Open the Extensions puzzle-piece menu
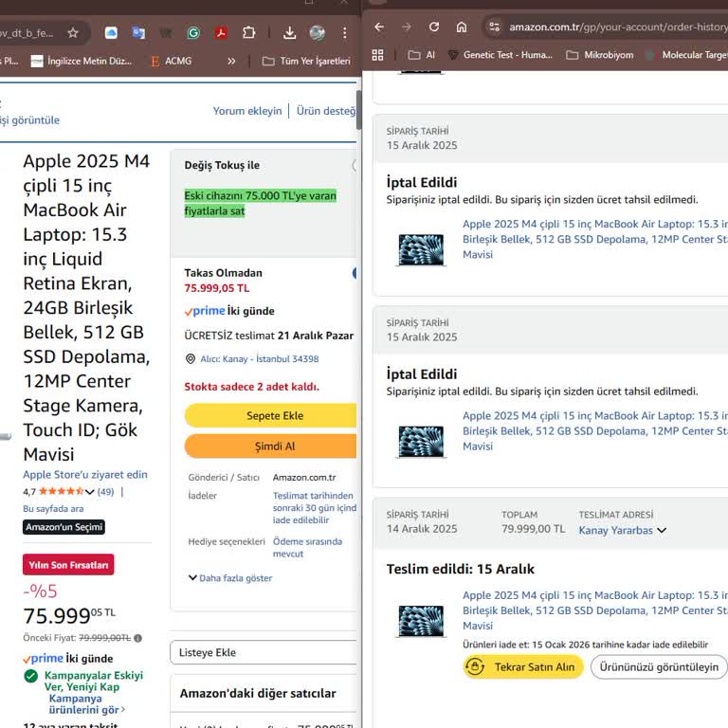 [x=249, y=32]
